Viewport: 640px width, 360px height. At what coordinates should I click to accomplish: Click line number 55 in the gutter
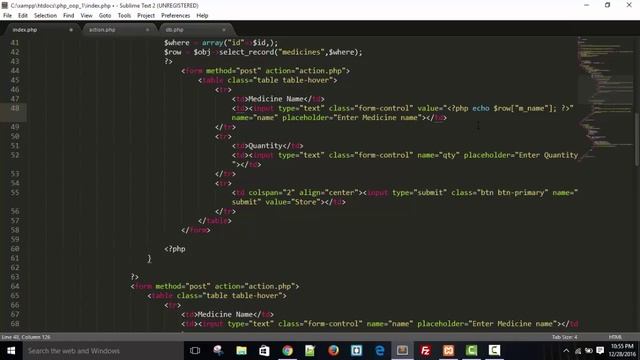(15, 193)
